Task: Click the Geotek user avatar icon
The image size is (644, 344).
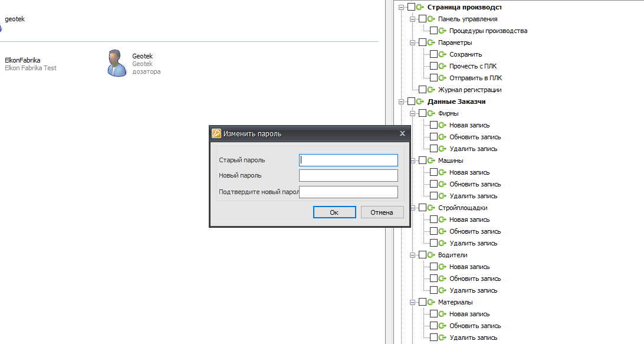Action: [x=117, y=63]
